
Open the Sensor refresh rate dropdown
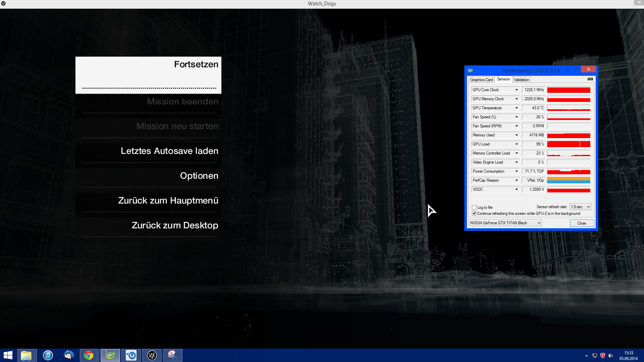coord(581,207)
